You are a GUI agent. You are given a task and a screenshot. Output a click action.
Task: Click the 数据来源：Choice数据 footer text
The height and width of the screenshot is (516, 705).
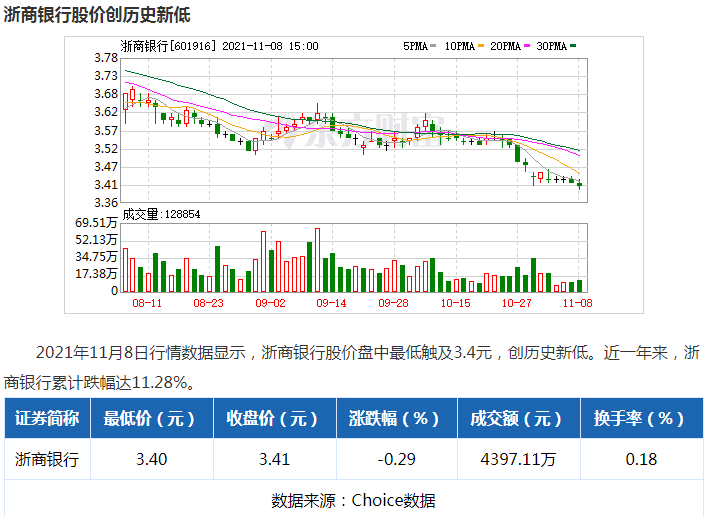pyautogui.click(x=353, y=500)
